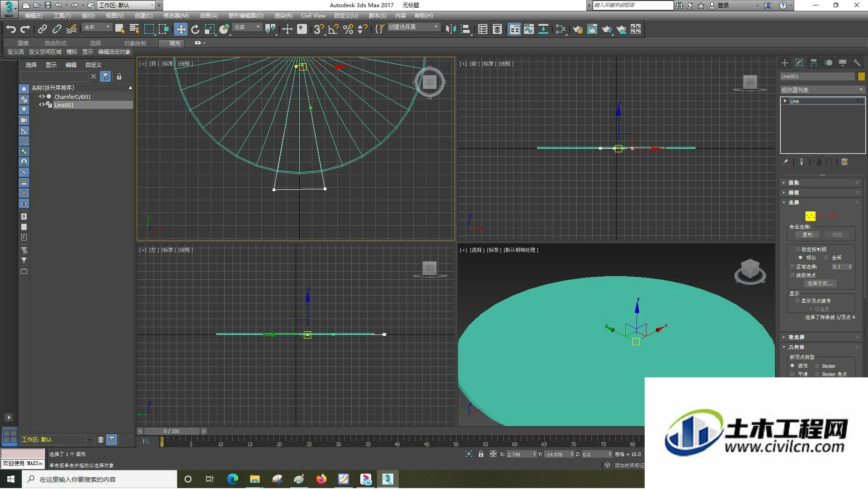Screen dimensions: 868x489
Task: Expand the 插值 rollout
Action: point(821,193)
